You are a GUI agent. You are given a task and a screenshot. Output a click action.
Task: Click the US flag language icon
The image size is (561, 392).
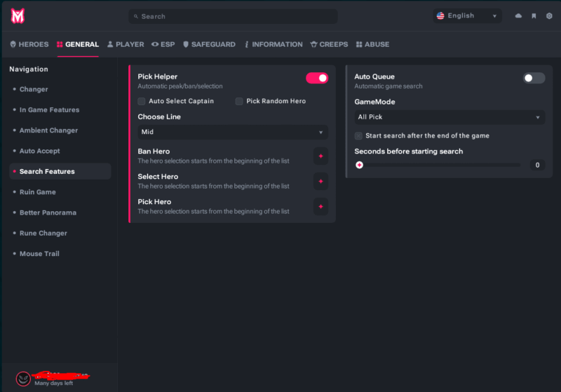coord(440,15)
